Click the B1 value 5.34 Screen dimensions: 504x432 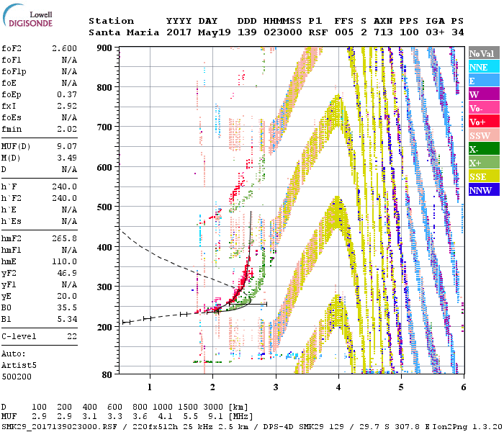[x=67, y=319]
